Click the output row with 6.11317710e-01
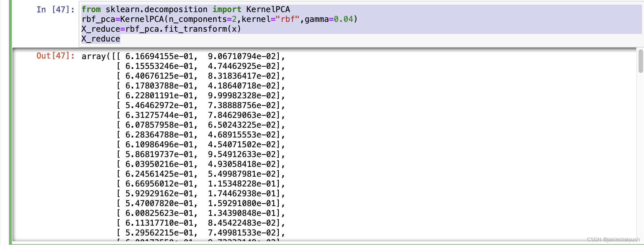The width and height of the screenshot is (644, 245). (x=201, y=223)
